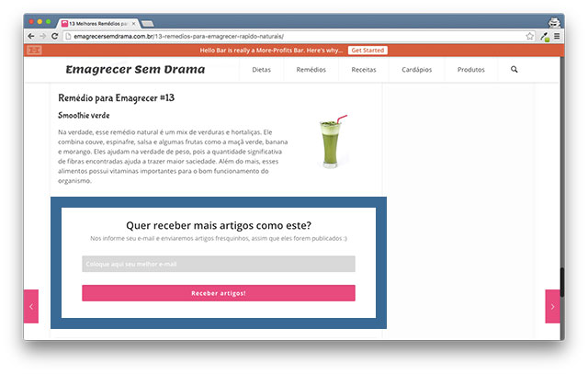Open the Dietas menu item
The height and width of the screenshot is (374, 588).
point(262,70)
